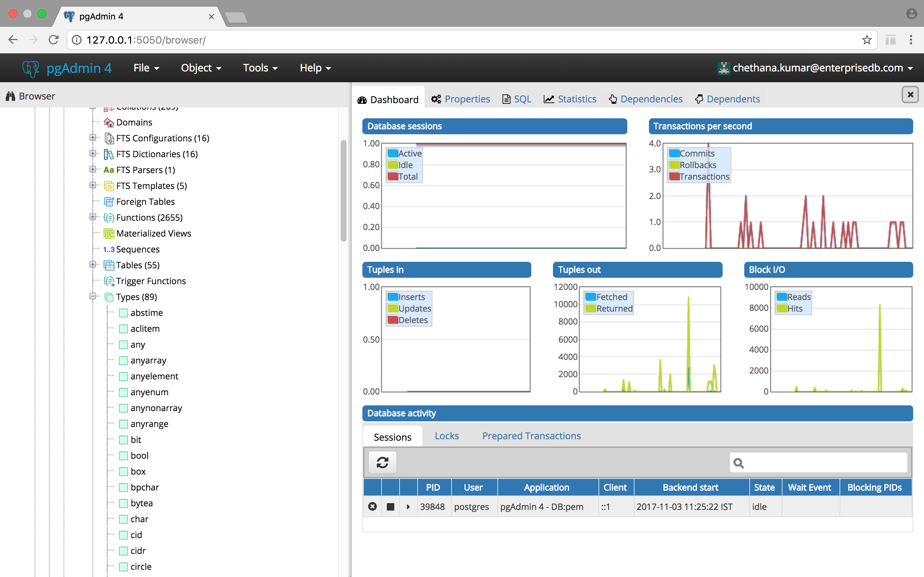Terminate session 39848 with X icon

372,506
